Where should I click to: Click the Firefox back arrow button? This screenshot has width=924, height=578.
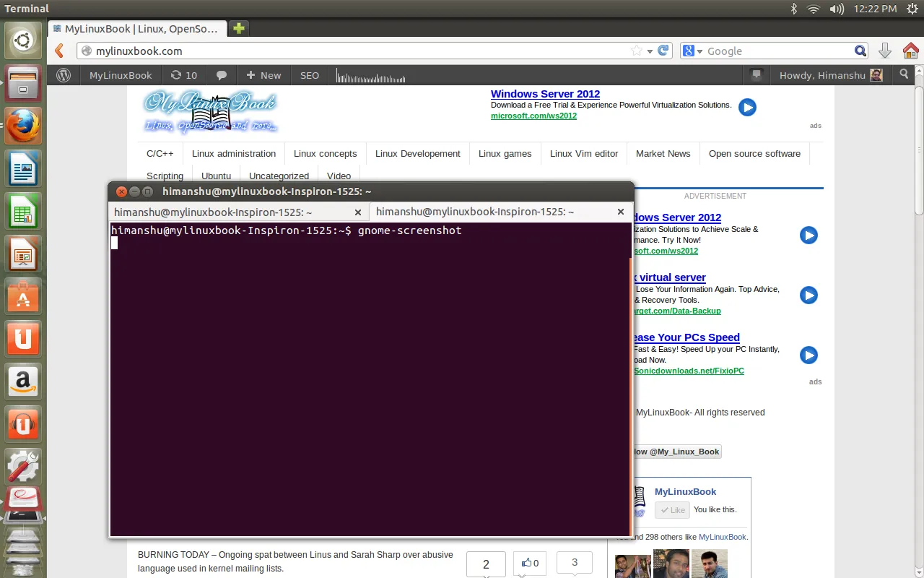tap(60, 51)
